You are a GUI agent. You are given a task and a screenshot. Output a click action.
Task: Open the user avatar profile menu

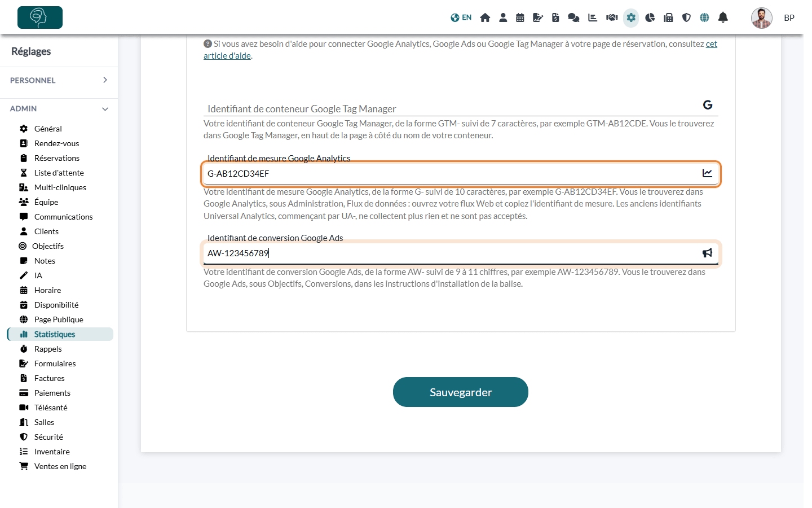[762, 18]
